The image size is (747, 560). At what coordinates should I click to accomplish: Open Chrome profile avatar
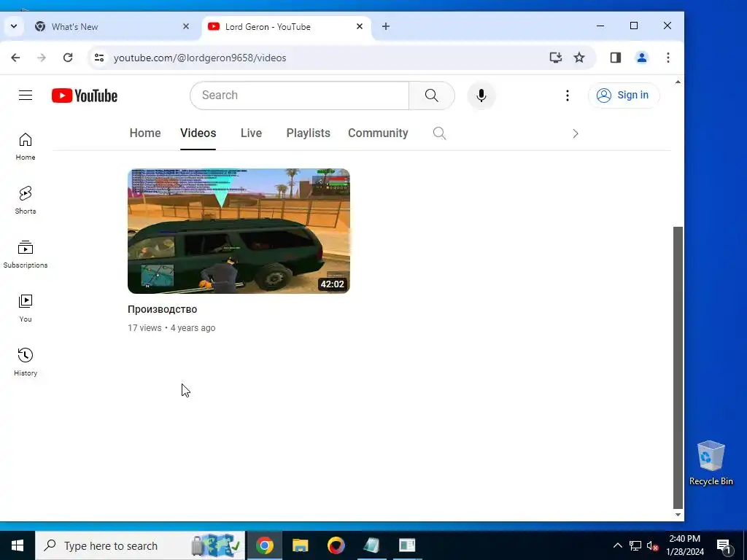click(x=642, y=58)
